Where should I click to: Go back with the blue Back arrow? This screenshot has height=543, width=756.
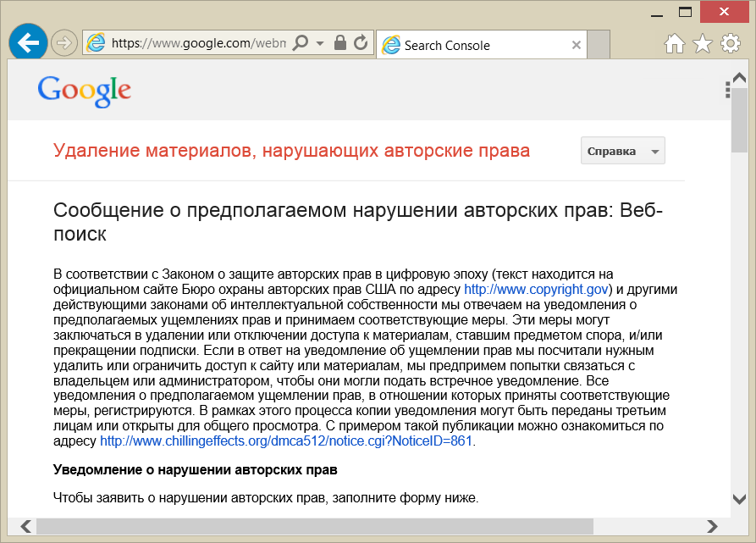click(x=28, y=42)
